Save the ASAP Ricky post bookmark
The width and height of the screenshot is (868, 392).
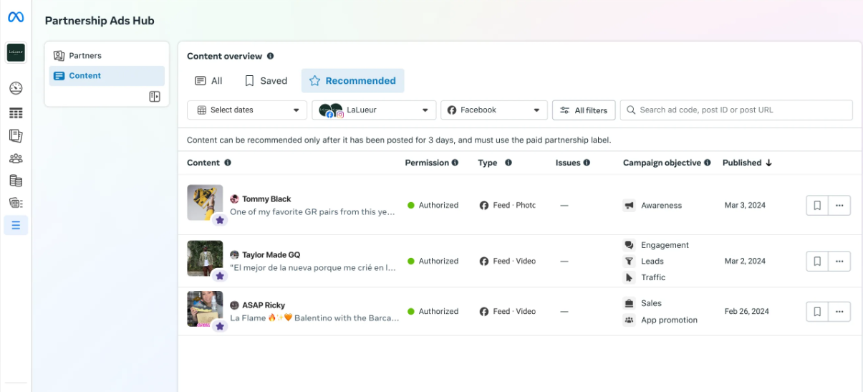tap(817, 312)
